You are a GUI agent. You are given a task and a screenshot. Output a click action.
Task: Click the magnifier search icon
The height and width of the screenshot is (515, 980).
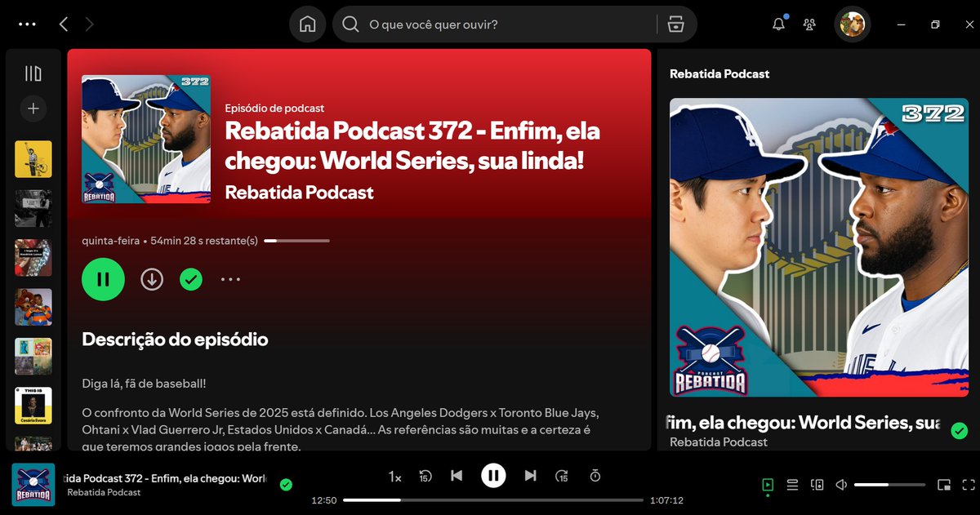point(350,24)
